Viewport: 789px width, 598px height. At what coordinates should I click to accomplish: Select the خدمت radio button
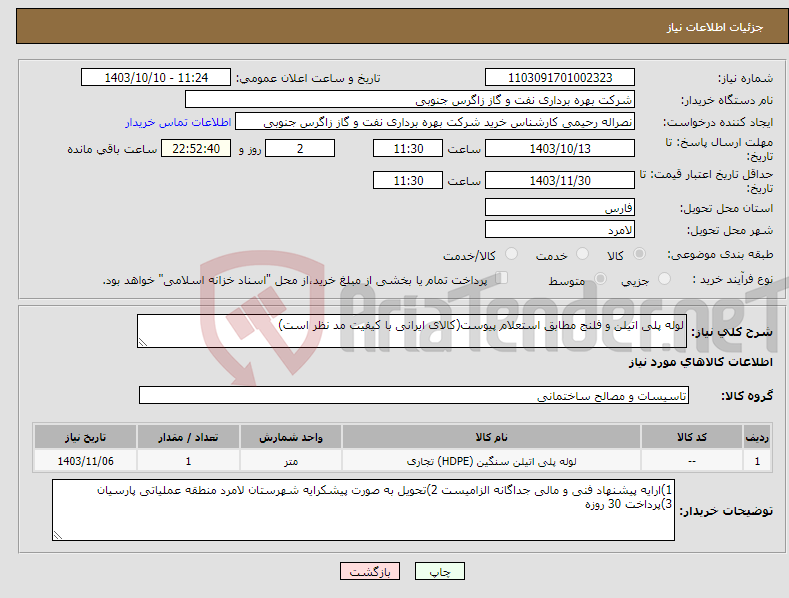coord(582,254)
